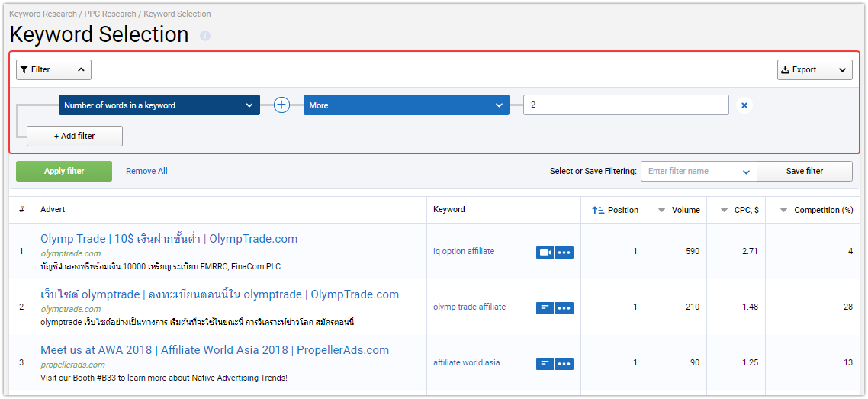Sort table by Position column
868x399 pixels.
pos(614,211)
